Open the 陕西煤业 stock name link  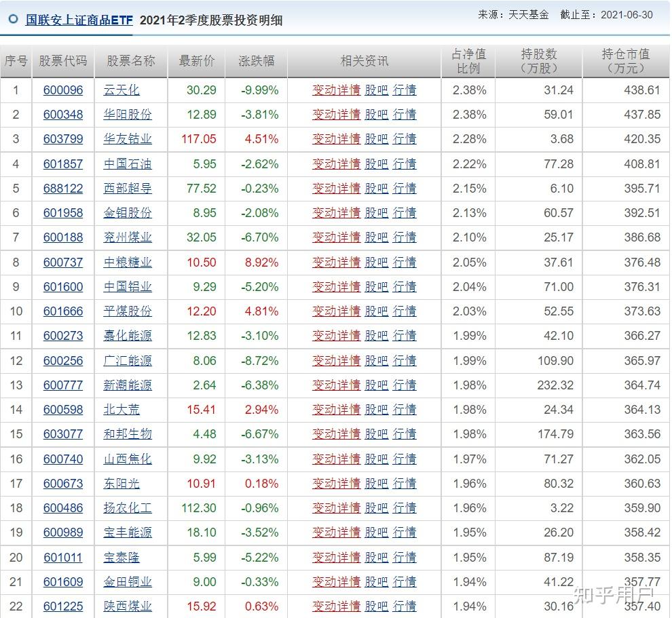pyautogui.click(x=128, y=606)
